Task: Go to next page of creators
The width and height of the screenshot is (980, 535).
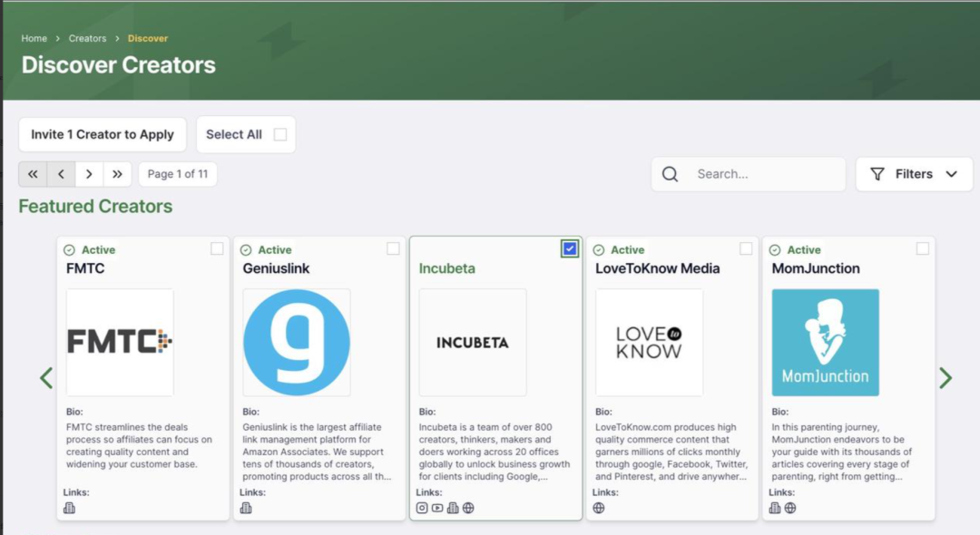Action: coord(89,174)
